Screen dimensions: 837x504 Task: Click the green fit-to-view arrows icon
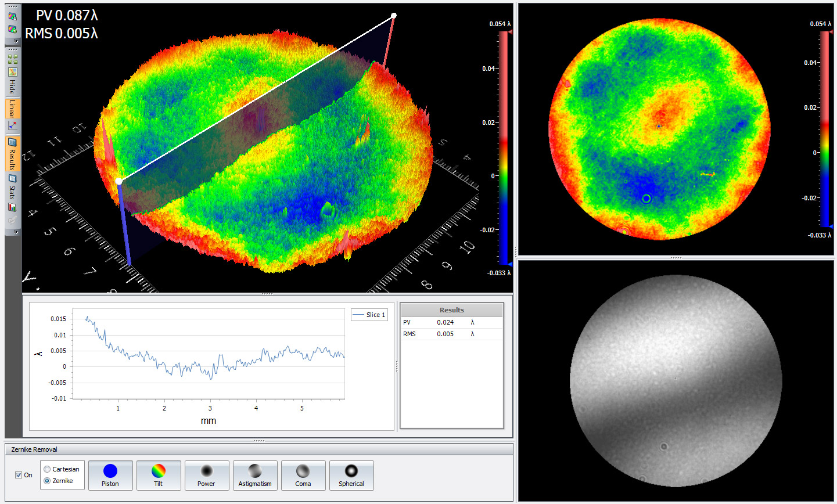[12, 59]
